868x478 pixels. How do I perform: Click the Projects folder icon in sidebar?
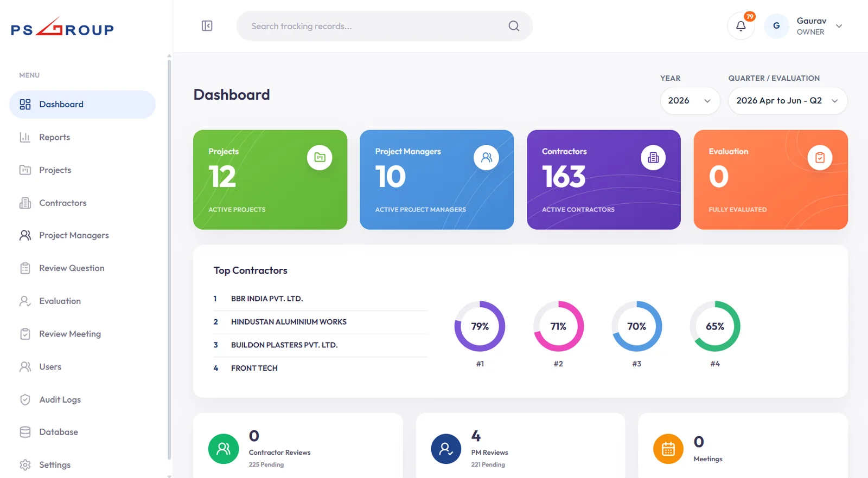pos(25,170)
